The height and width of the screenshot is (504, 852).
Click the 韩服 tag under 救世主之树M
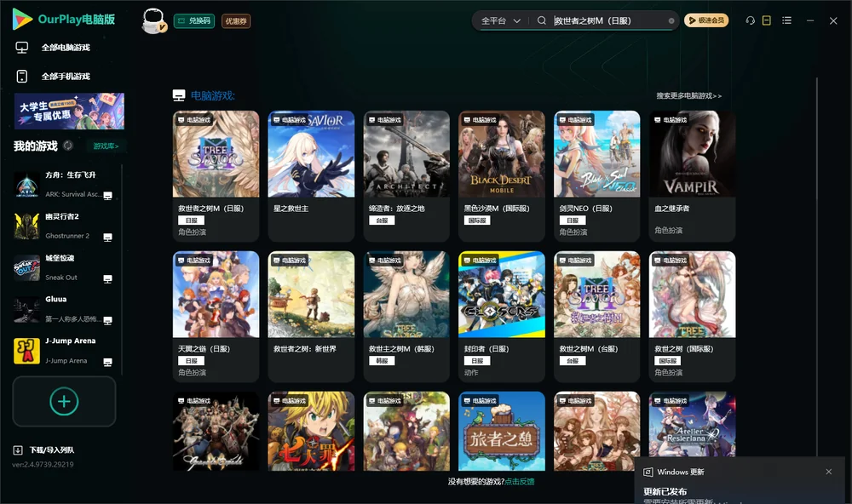[382, 361]
